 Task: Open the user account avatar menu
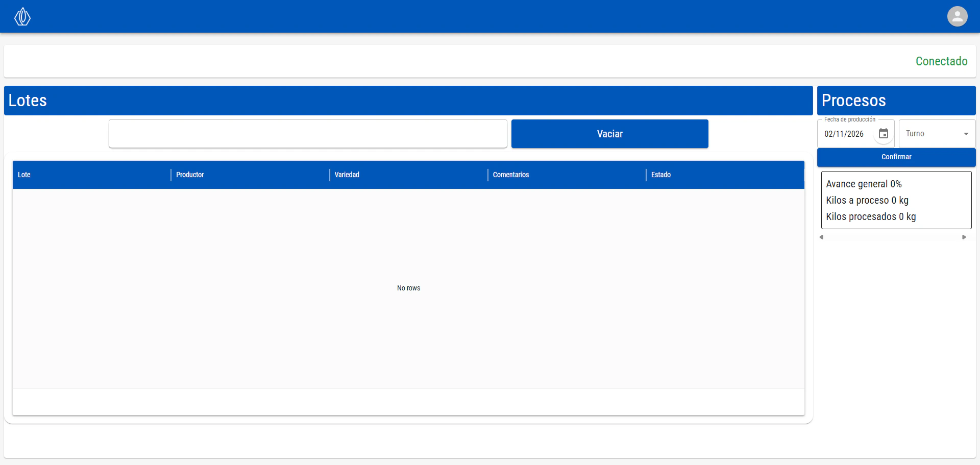(957, 16)
